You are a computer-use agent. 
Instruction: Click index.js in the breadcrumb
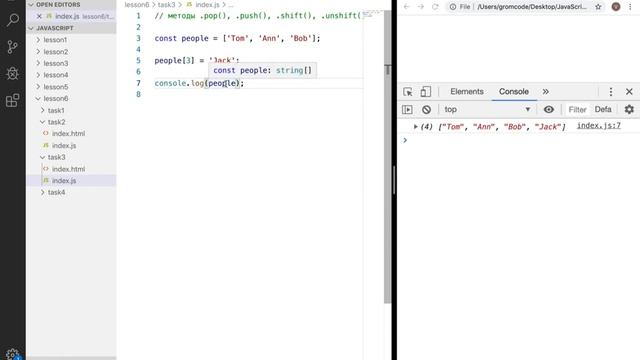click(207, 5)
